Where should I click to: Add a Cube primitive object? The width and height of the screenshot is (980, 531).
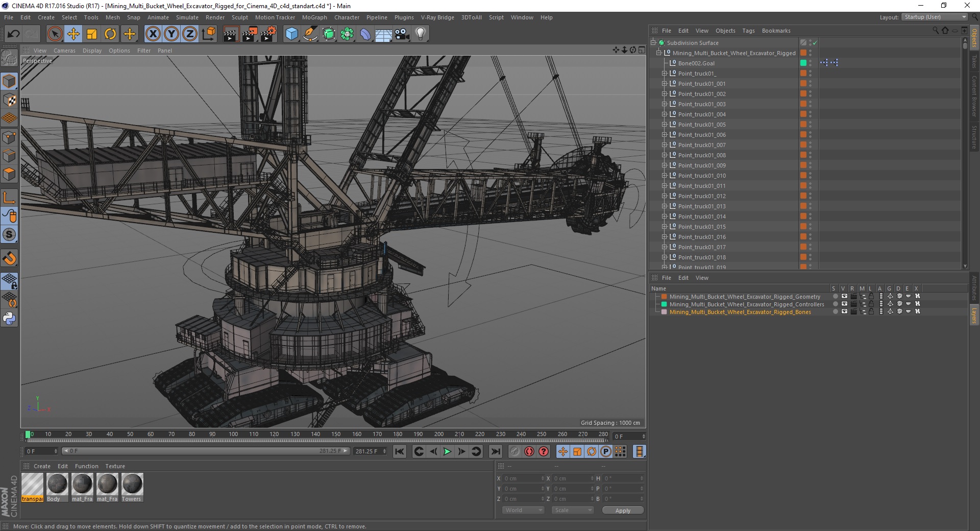291,34
